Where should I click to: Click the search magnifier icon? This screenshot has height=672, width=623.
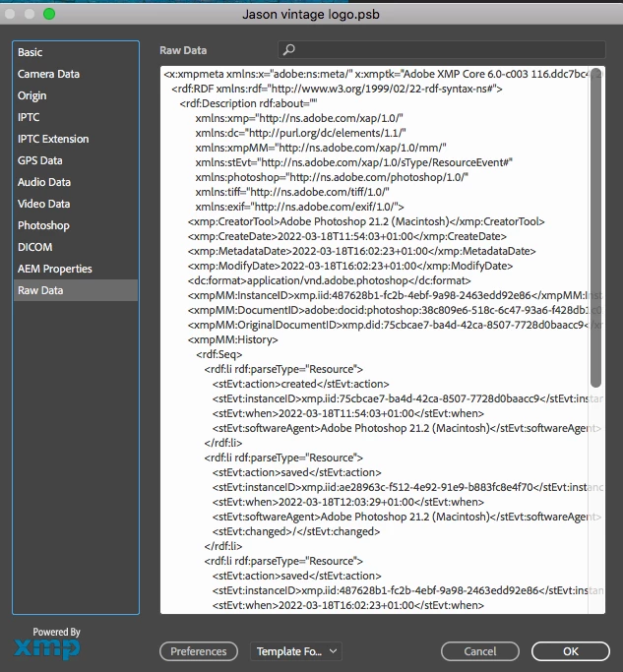pos(289,50)
